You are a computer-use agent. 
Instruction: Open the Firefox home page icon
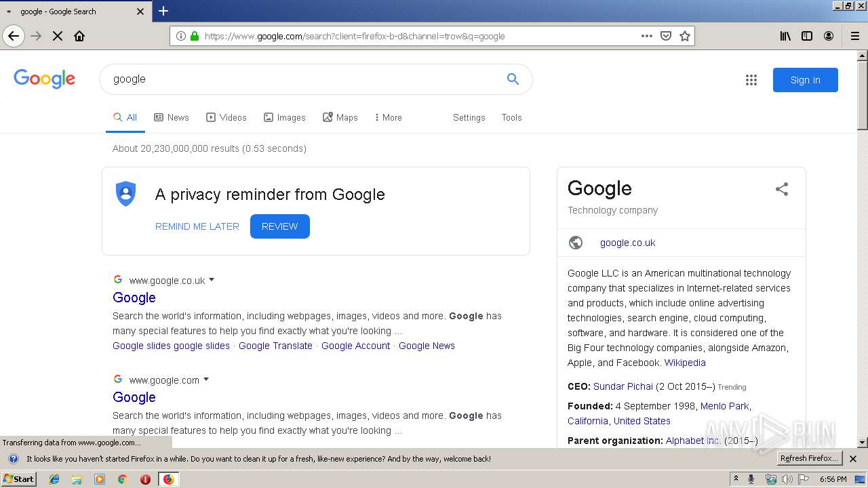(79, 36)
